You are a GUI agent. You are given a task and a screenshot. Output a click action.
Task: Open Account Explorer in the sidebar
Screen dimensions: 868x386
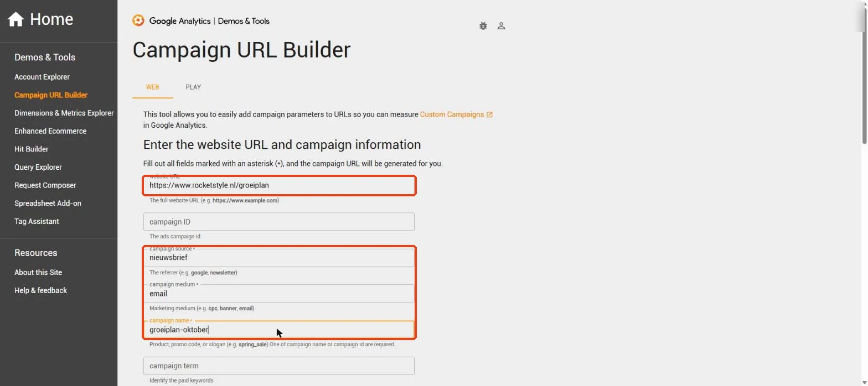42,77
